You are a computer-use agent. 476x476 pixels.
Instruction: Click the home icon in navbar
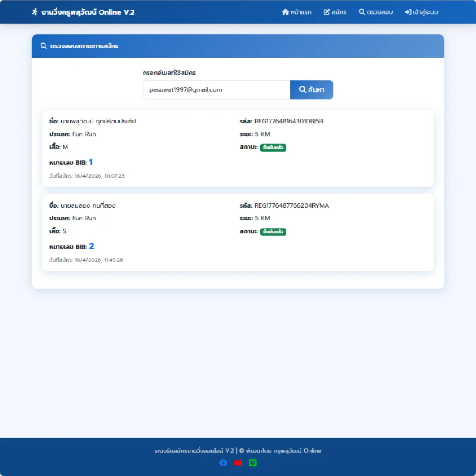pyautogui.click(x=285, y=12)
